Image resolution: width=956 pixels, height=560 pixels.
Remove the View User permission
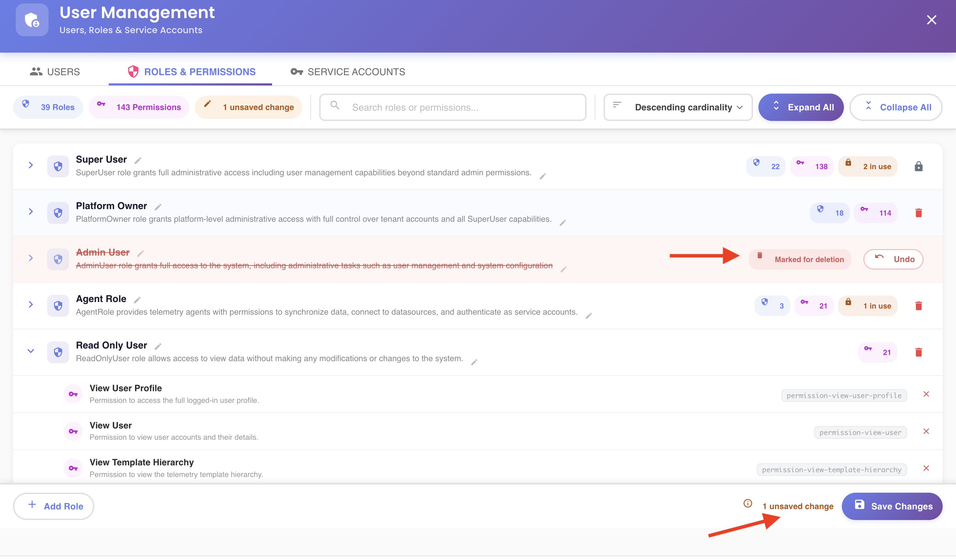coord(926,432)
